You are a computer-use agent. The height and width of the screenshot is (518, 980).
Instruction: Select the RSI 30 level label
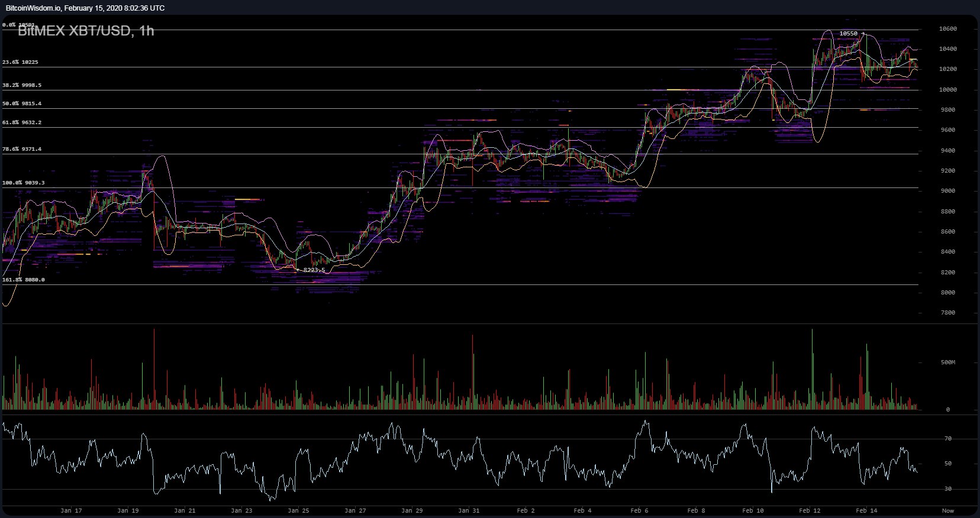click(x=948, y=489)
